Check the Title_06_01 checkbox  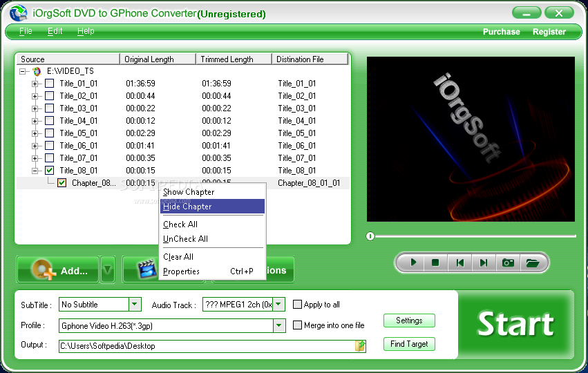49,146
